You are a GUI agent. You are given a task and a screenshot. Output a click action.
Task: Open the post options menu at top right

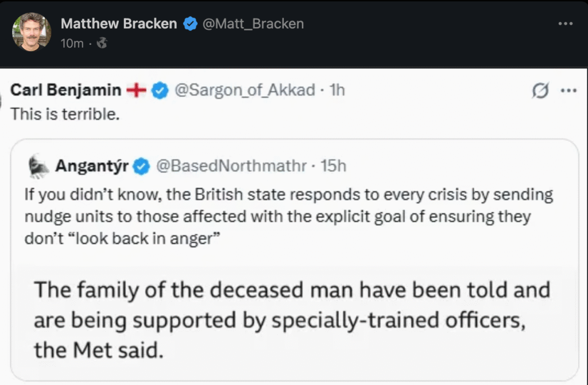tap(565, 24)
